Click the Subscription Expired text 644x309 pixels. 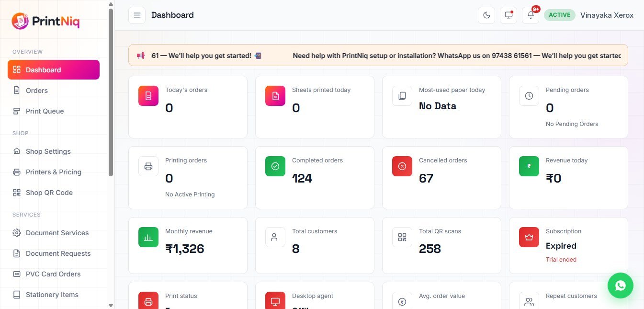561,246
